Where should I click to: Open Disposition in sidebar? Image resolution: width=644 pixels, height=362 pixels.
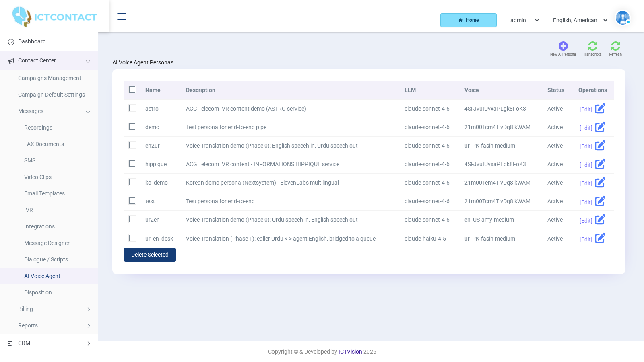pyautogui.click(x=38, y=292)
